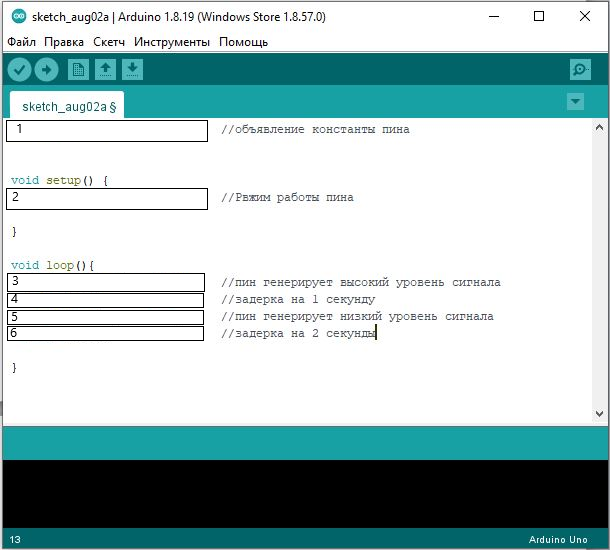Close the Arduino window
The height and width of the screenshot is (550, 610).
coord(585,16)
